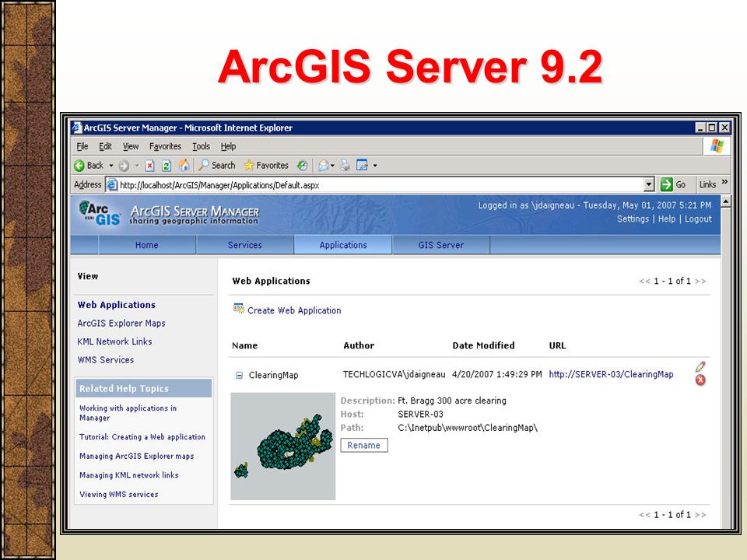The height and width of the screenshot is (560, 747).
Task: Open KML Network Links view
Action: 114,342
